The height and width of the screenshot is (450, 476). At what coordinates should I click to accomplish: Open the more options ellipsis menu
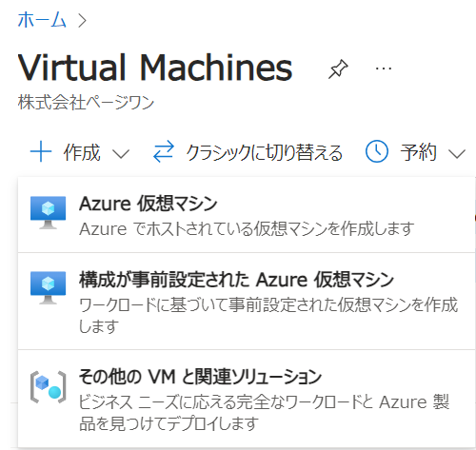tap(384, 68)
